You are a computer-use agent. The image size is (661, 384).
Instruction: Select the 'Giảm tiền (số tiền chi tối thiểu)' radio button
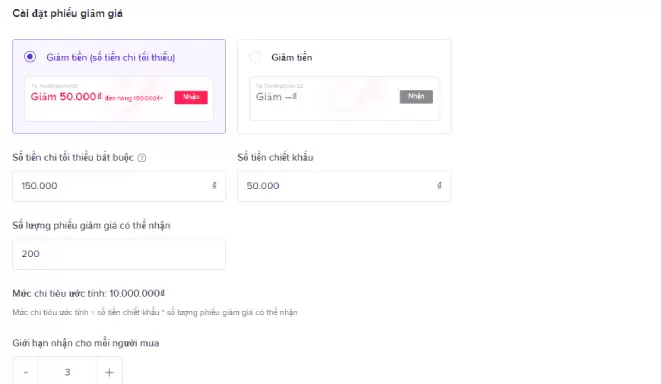(x=30, y=56)
